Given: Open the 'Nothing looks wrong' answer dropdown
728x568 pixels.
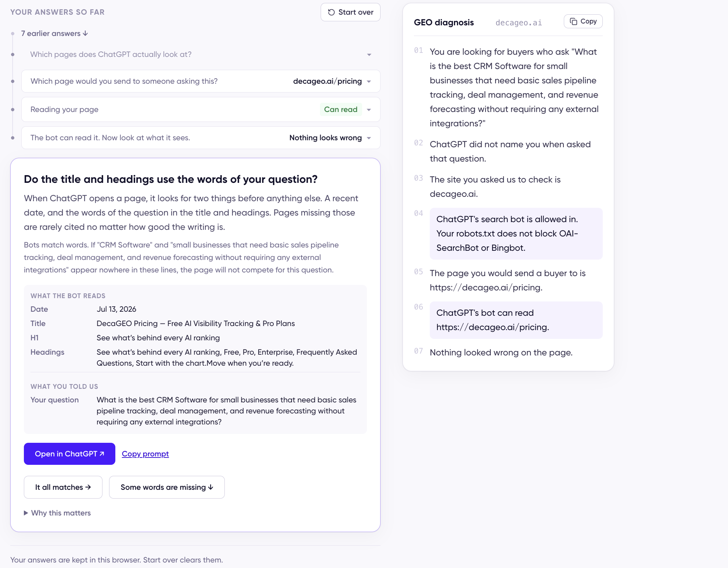Looking at the screenshot, I should 369,138.
